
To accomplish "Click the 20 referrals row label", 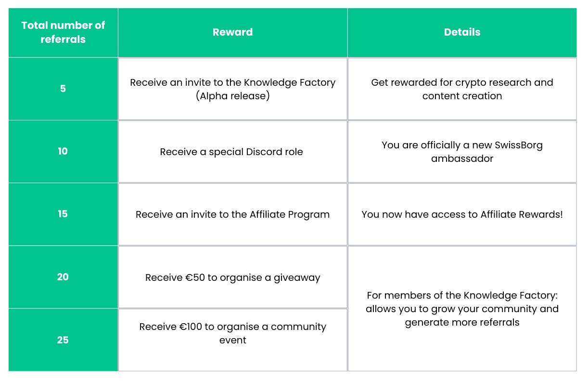I will [63, 277].
